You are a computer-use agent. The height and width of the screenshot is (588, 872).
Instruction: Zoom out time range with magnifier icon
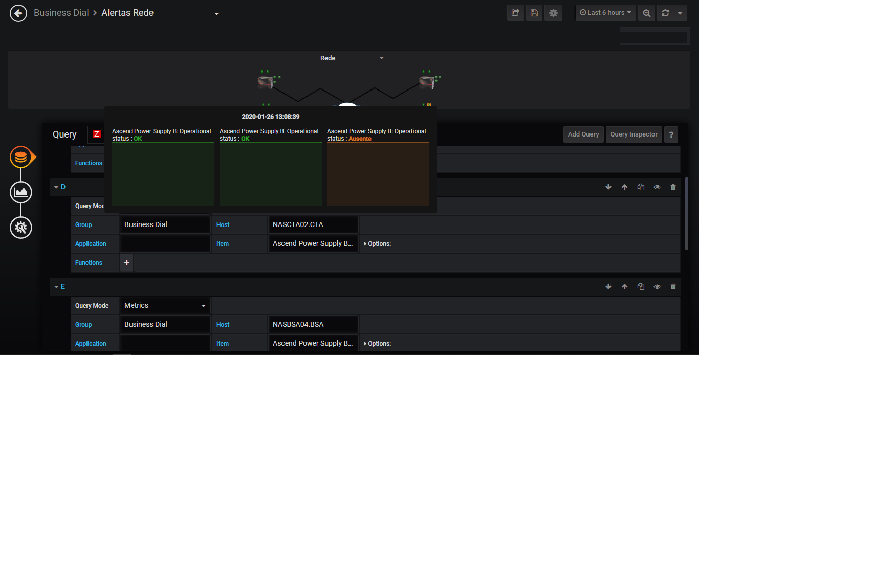tap(647, 13)
